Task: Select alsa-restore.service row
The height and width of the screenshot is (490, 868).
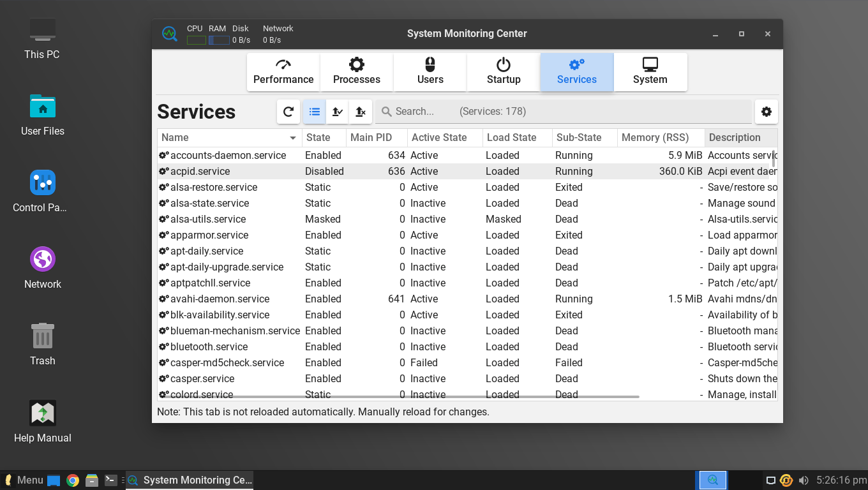Action: (467, 187)
